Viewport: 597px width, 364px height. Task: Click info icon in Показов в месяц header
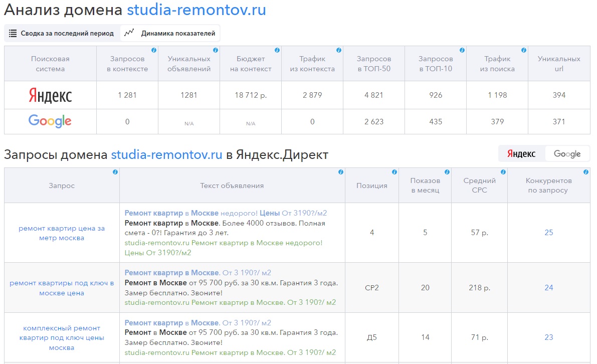point(447,172)
